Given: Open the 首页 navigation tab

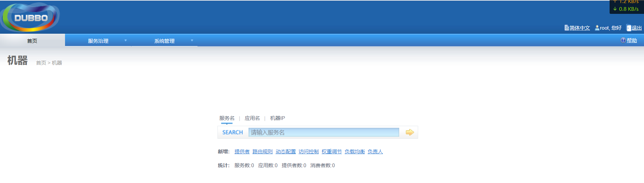Looking at the screenshot, I should tap(32, 40).
